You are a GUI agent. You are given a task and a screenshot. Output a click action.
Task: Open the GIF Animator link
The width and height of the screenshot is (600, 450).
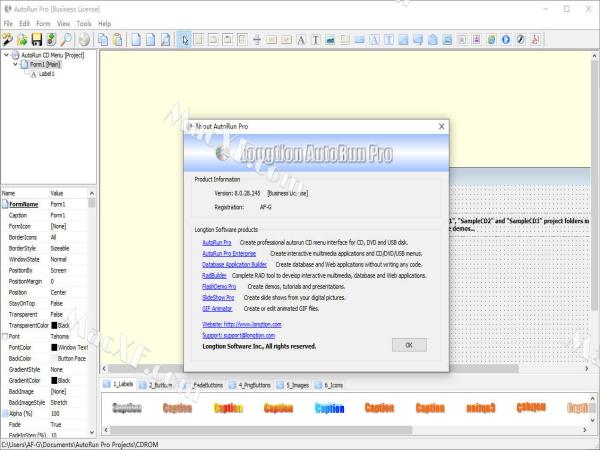click(217, 308)
